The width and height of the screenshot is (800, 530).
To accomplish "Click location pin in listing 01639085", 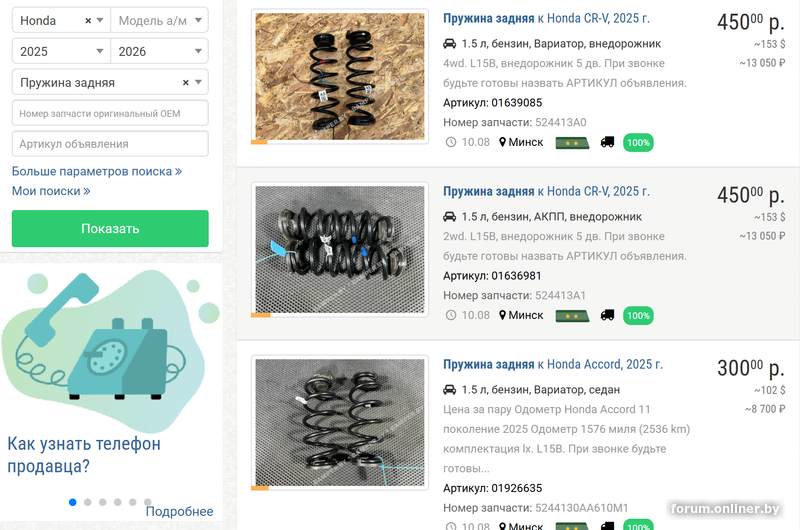I will point(503,142).
